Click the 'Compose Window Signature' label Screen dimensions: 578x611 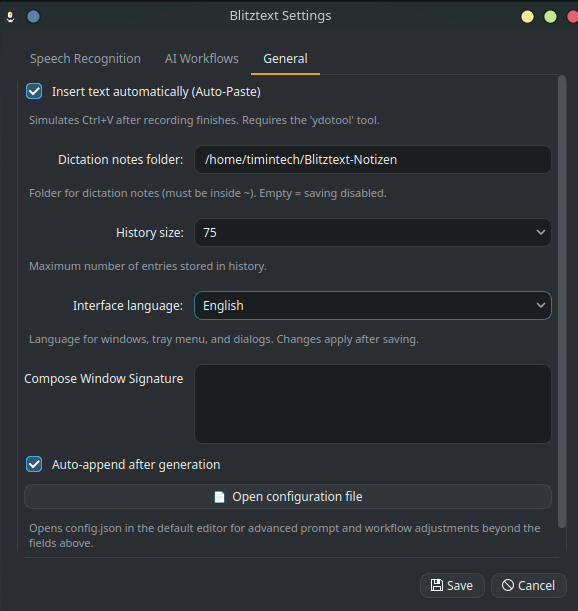pos(104,379)
